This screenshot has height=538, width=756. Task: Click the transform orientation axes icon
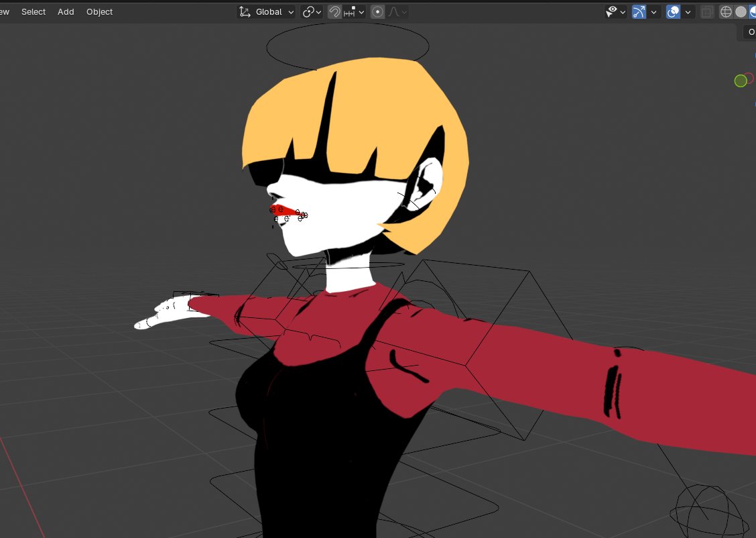click(x=245, y=11)
